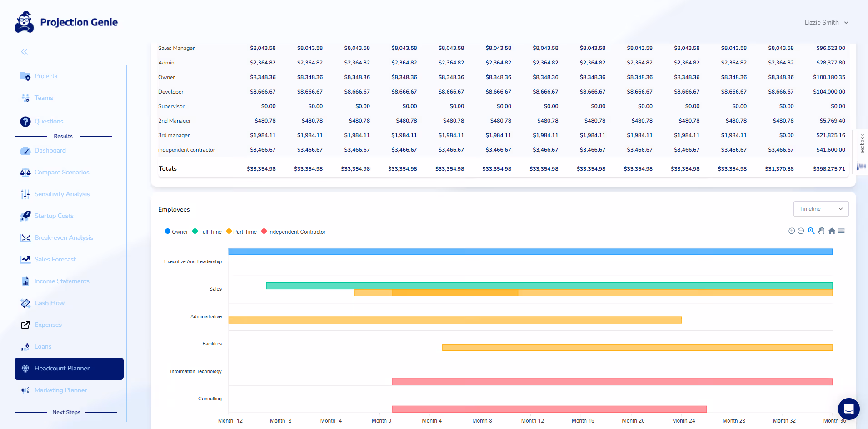Click the Headcount Planner people icon

[25, 368]
